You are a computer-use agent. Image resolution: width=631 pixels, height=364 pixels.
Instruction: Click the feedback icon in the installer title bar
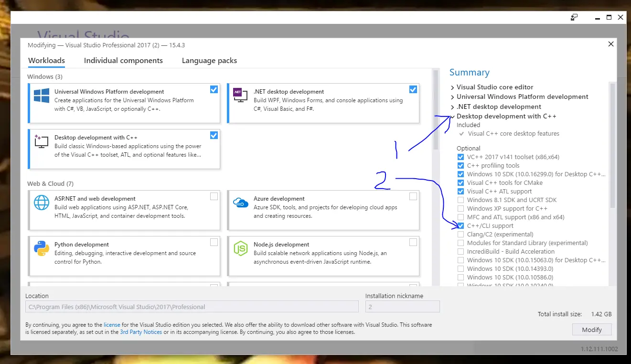[x=574, y=17]
